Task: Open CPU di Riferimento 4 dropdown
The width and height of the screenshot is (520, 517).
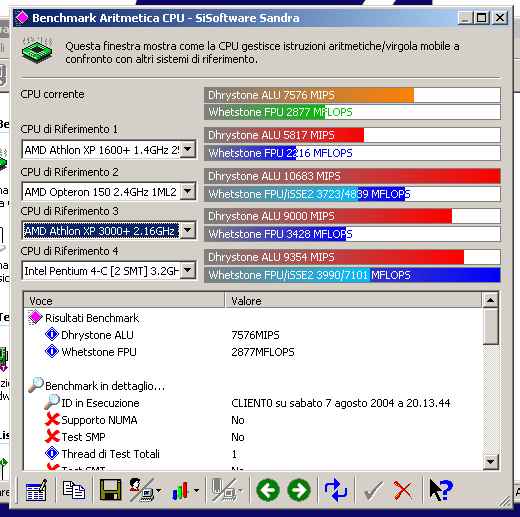Action: [x=188, y=270]
